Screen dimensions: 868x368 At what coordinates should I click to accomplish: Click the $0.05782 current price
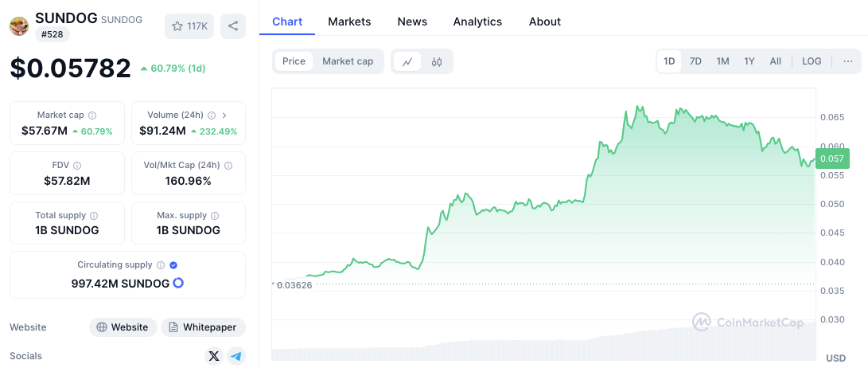coord(70,69)
